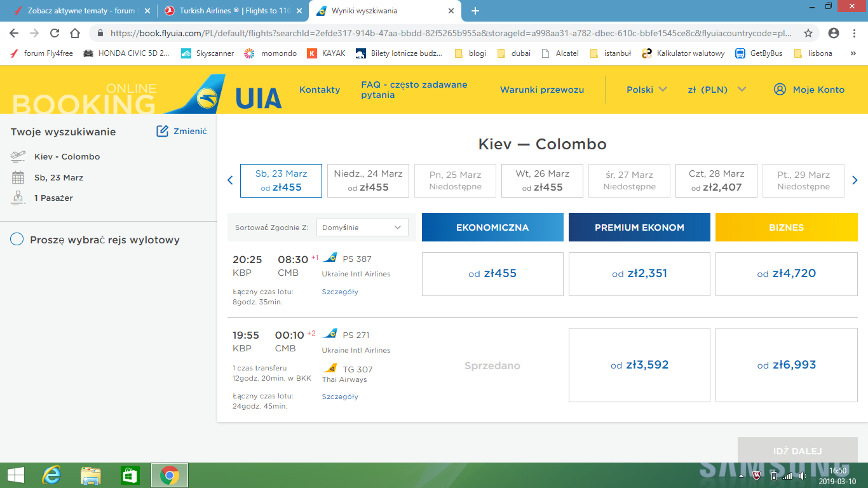Reload the page with the refresh icon
Viewport: 868px width, 488px height.
(55, 33)
